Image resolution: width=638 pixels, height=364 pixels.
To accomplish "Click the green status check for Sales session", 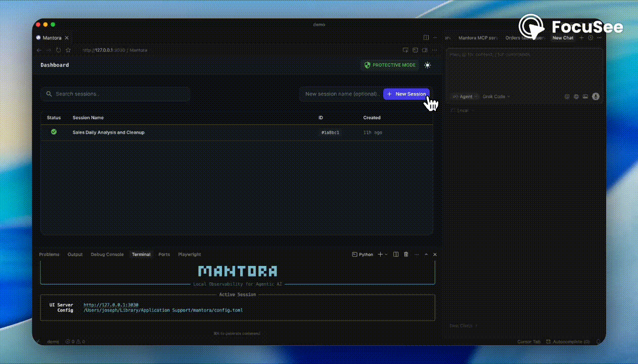I will coord(54,132).
